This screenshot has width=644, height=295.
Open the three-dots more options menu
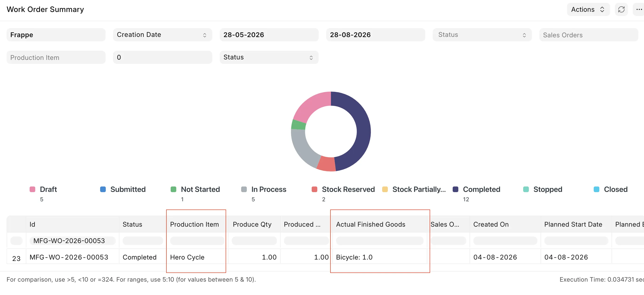[x=639, y=9]
